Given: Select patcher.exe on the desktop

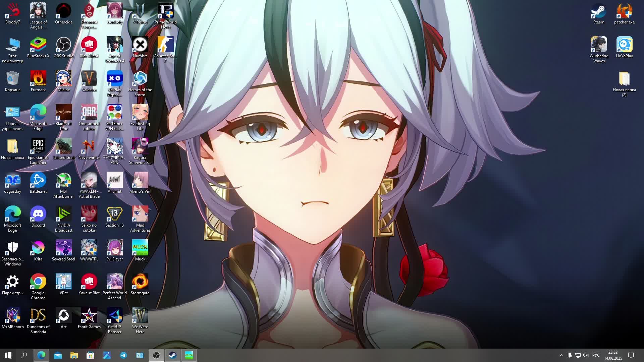Looking at the screenshot, I should [624, 14].
